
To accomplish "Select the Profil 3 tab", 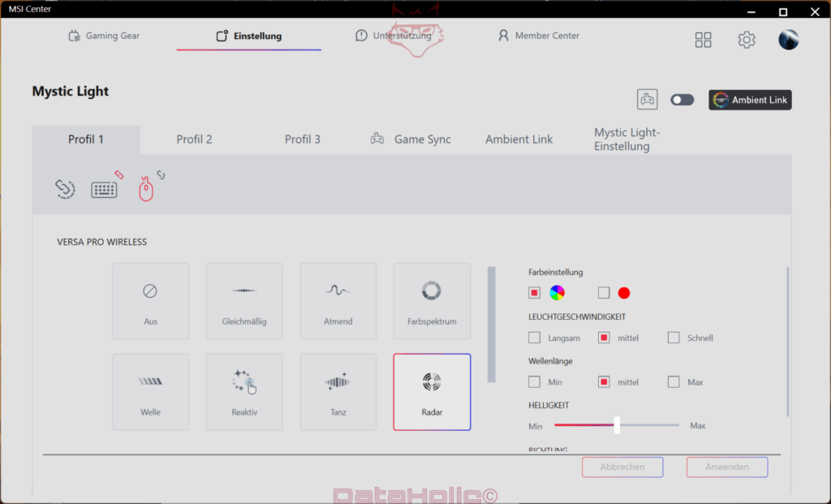I will point(303,140).
